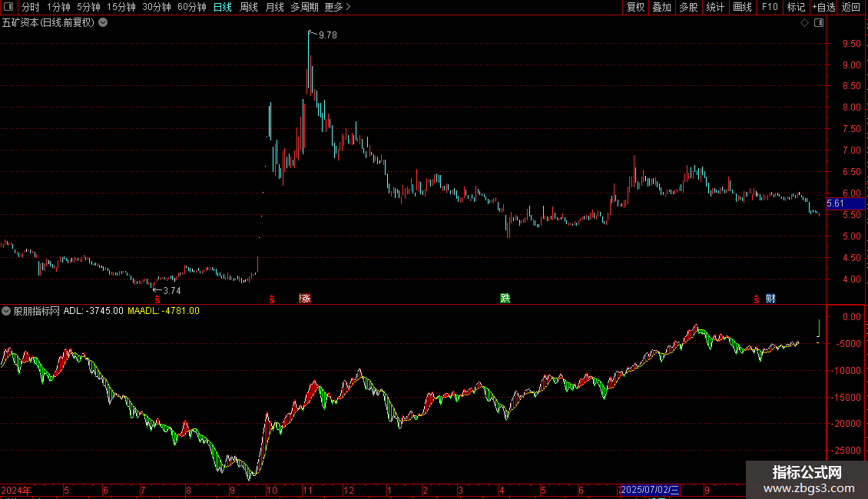
Task: Switch to 分时 intraday view
Action: coord(31,7)
